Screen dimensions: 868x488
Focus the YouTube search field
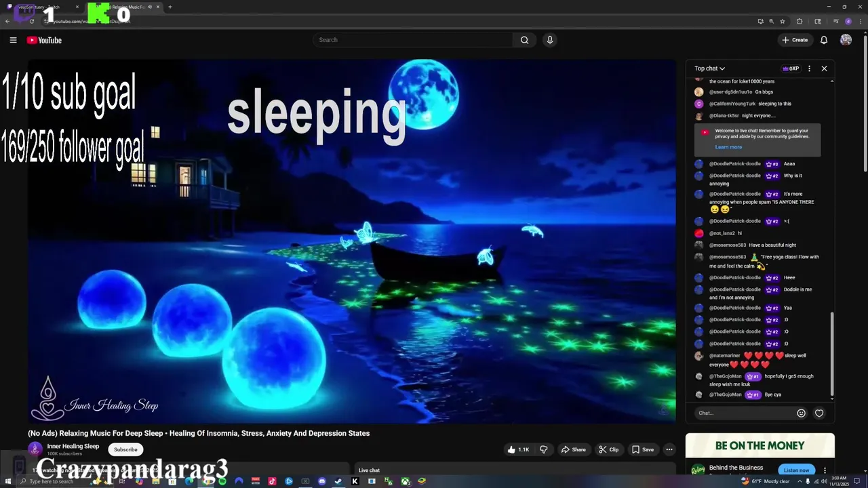(414, 40)
